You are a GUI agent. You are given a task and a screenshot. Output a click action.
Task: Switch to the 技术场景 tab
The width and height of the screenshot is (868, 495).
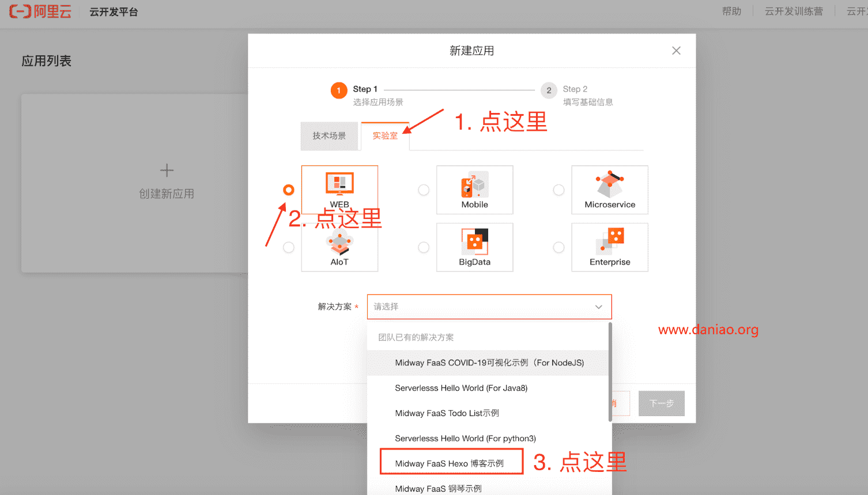click(x=329, y=136)
